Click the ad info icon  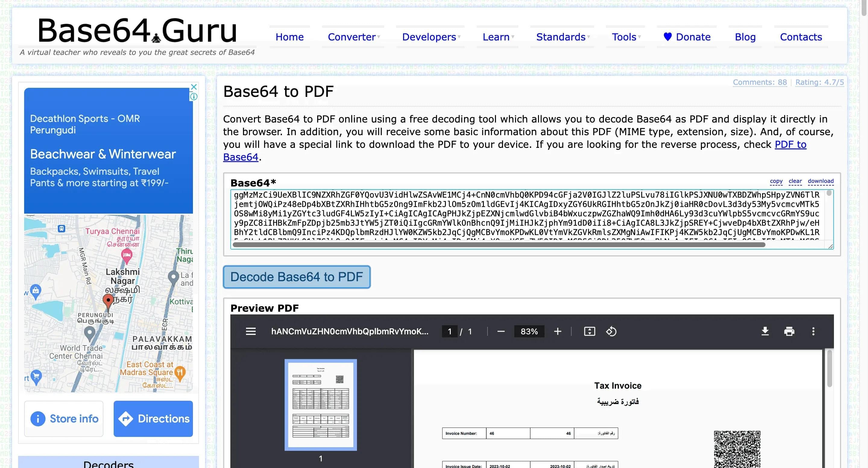point(194,97)
